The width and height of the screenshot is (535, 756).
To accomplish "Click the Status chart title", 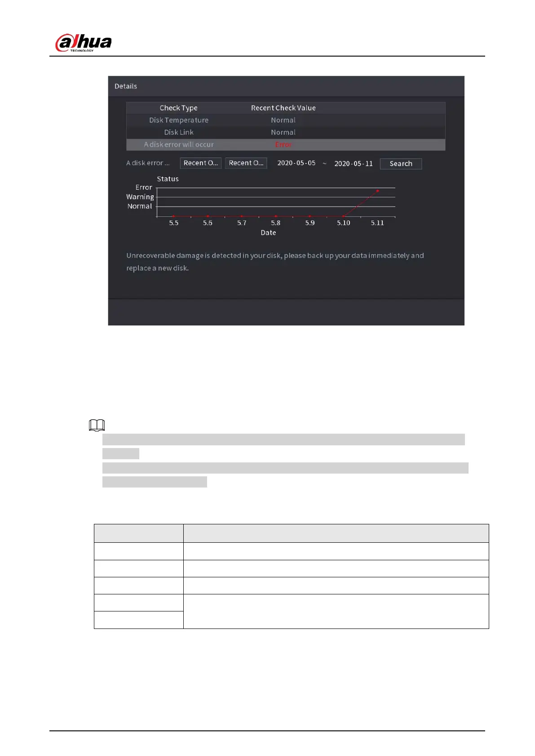I will [168, 179].
